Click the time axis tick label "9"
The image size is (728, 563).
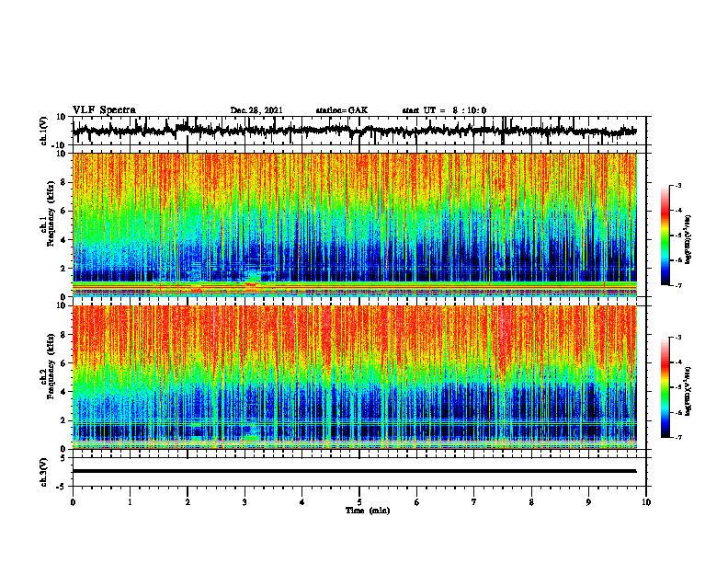point(588,502)
